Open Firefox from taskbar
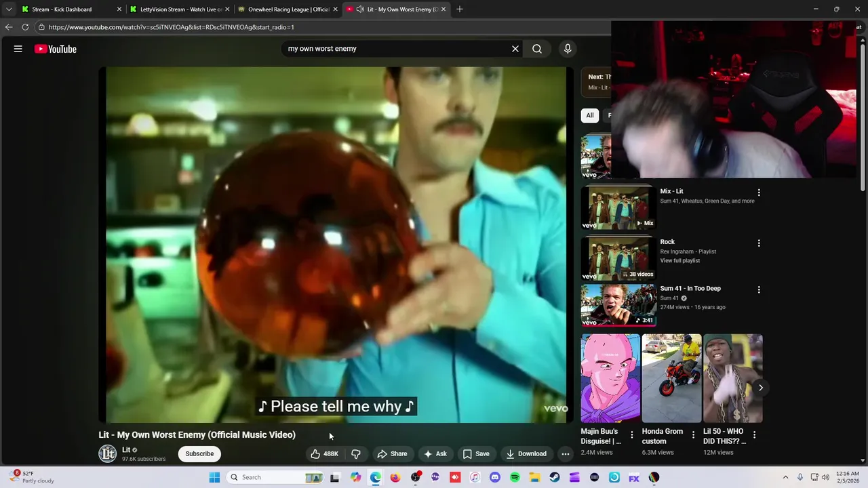This screenshot has width=868, height=488. pyautogui.click(x=395, y=477)
